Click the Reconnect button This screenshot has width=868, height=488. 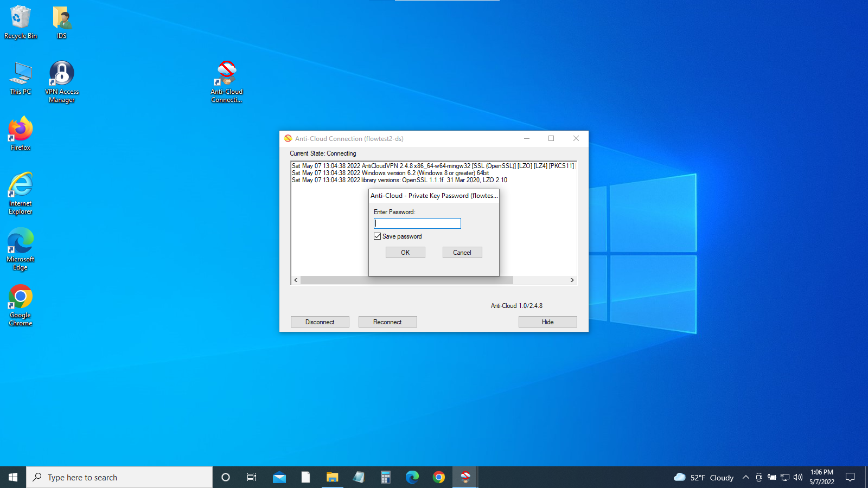(x=388, y=322)
